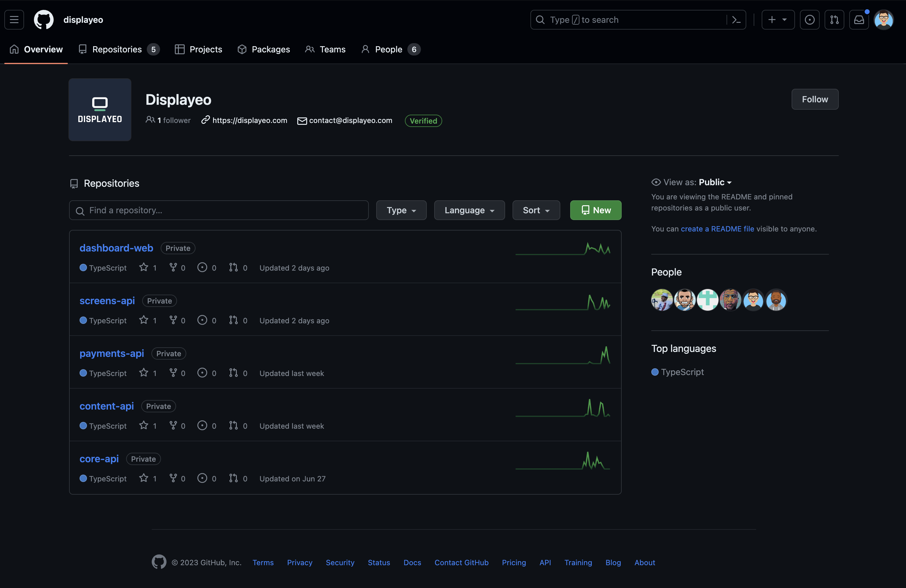This screenshot has width=906, height=588.
Task: Click the fork count on dashboard-web
Action: 177,268
